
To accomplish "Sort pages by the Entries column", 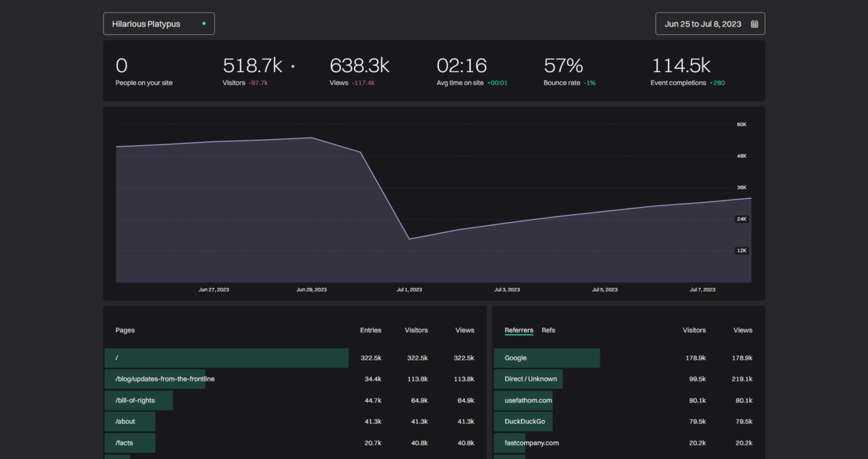I will (370, 330).
